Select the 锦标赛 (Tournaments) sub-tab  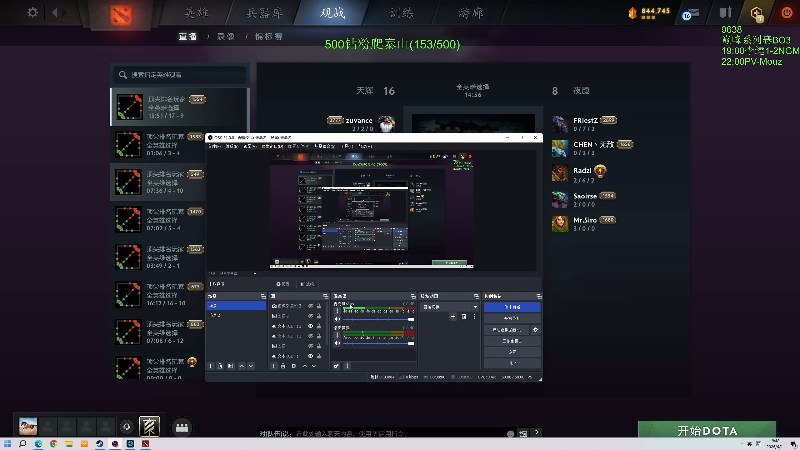269,37
